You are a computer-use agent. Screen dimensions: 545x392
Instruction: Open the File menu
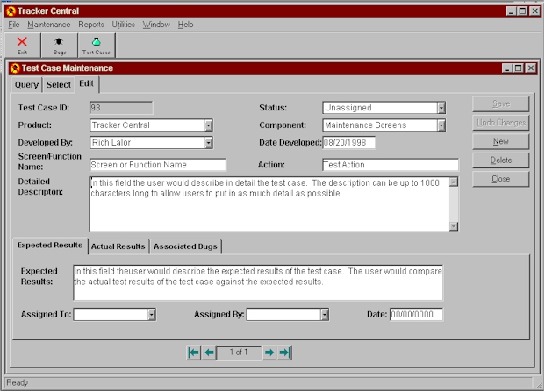[14, 25]
